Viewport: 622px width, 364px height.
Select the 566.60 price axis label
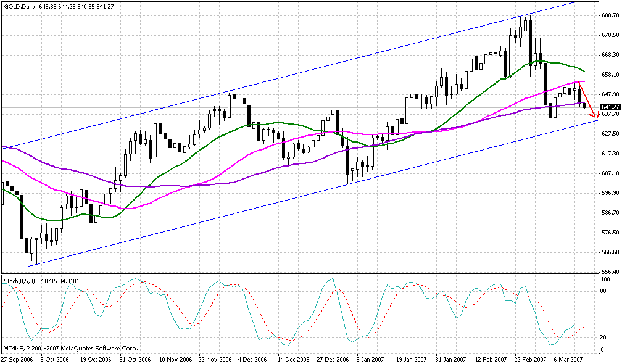click(610, 252)
